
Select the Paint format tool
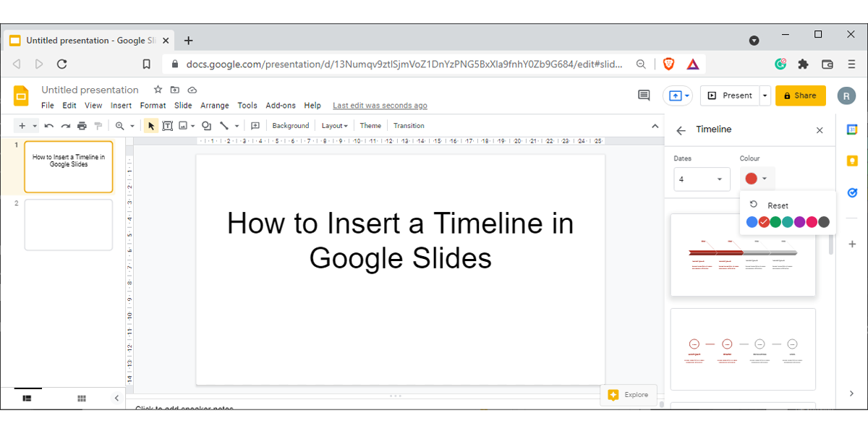98,126
